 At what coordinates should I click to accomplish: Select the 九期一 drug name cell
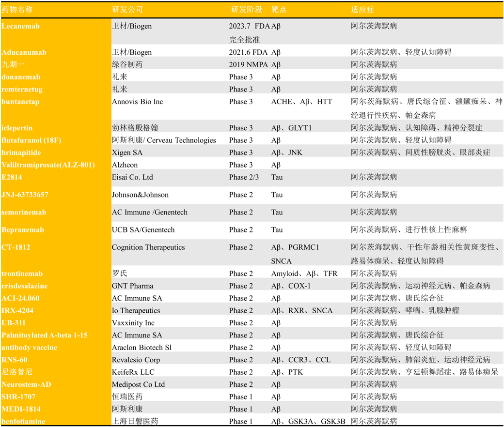click(13, 64)
